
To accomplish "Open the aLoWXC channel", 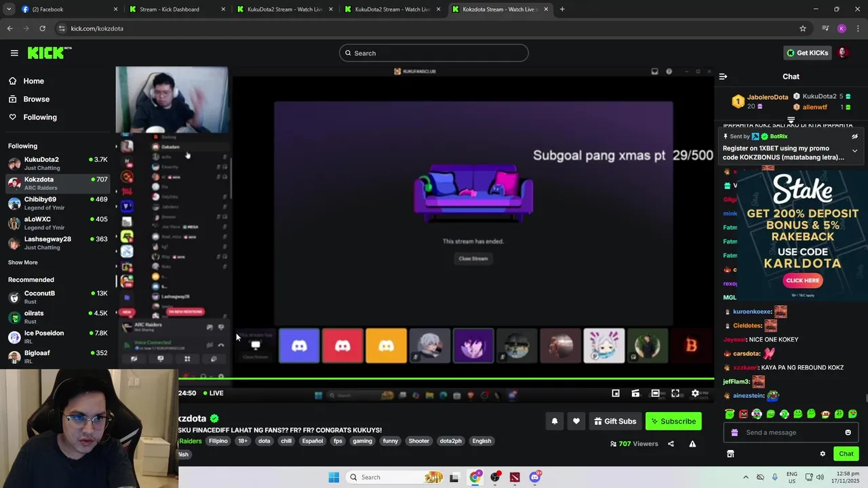I will [x=58, y=223].
